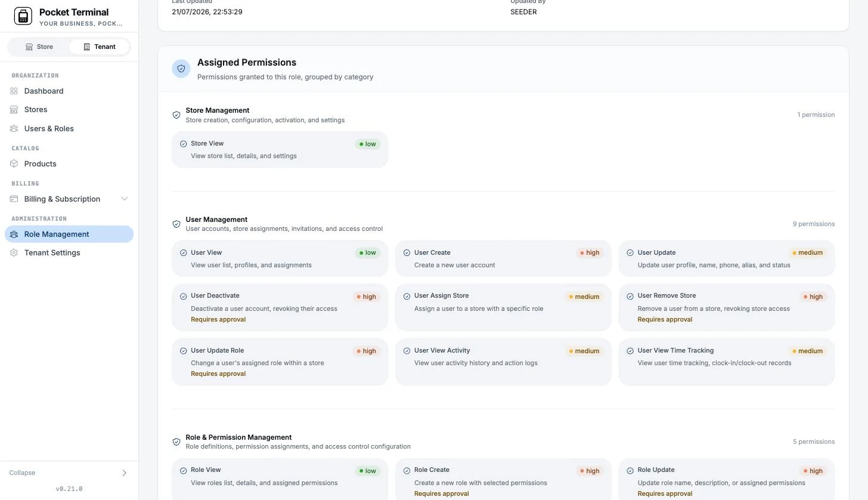Click shield icon beside Role & Permission Management
The image size is (868, 500).
[x=176, y=442]
